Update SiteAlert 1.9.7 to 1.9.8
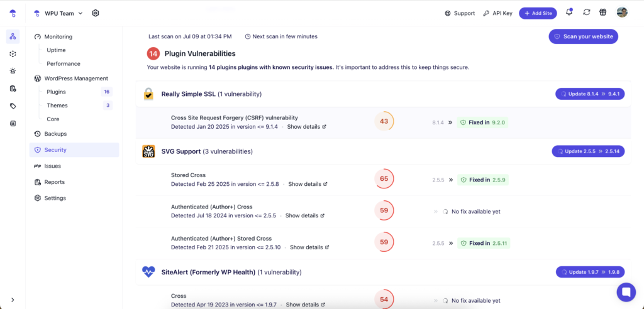 590,272
